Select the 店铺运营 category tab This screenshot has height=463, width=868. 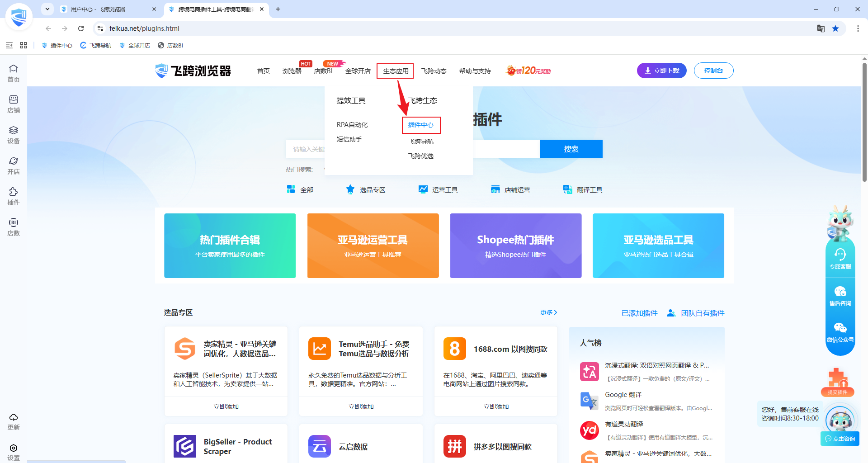click(510, 189)
